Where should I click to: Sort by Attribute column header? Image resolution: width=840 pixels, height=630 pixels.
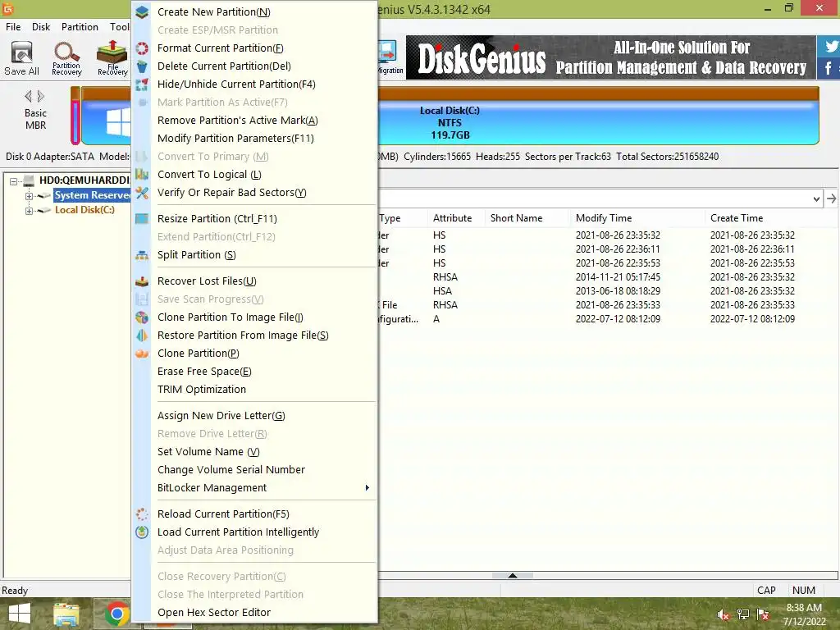[452, 218]
